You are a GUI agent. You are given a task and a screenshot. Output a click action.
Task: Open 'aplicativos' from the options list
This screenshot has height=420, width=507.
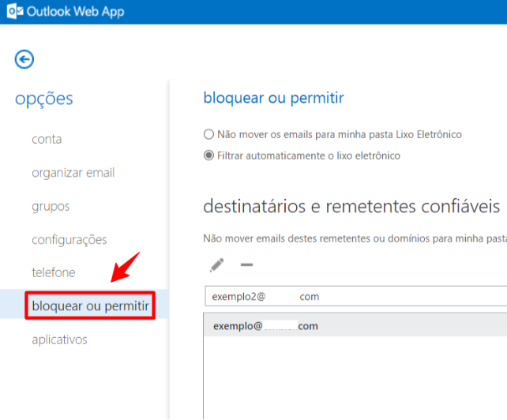click(59, 339)
